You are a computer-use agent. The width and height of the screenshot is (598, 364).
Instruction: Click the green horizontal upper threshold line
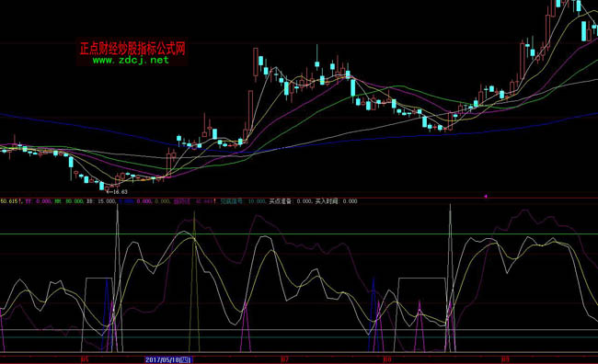point(299,234)
